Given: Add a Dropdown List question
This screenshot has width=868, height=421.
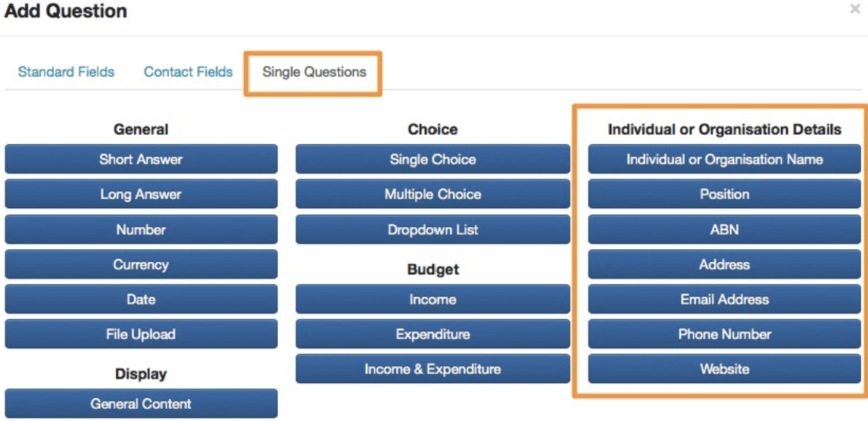Looking at the screenshot, I should [x=432, y=229].
